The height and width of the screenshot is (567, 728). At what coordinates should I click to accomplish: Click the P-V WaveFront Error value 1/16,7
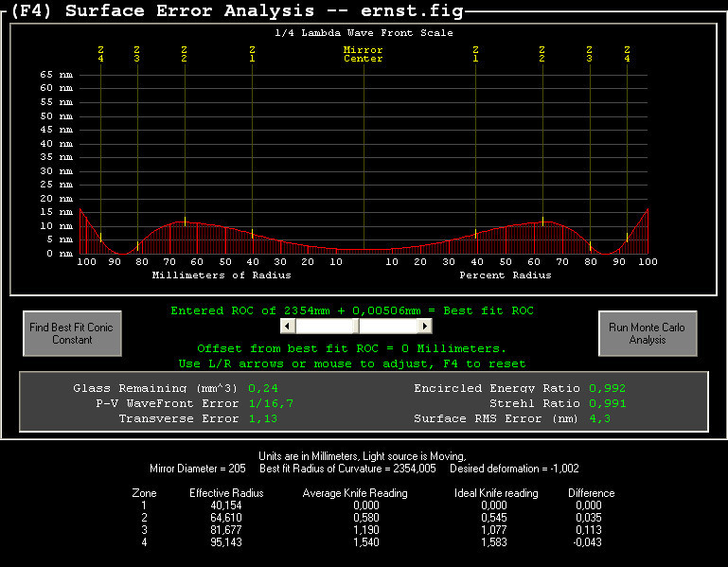tap(270, 403)
